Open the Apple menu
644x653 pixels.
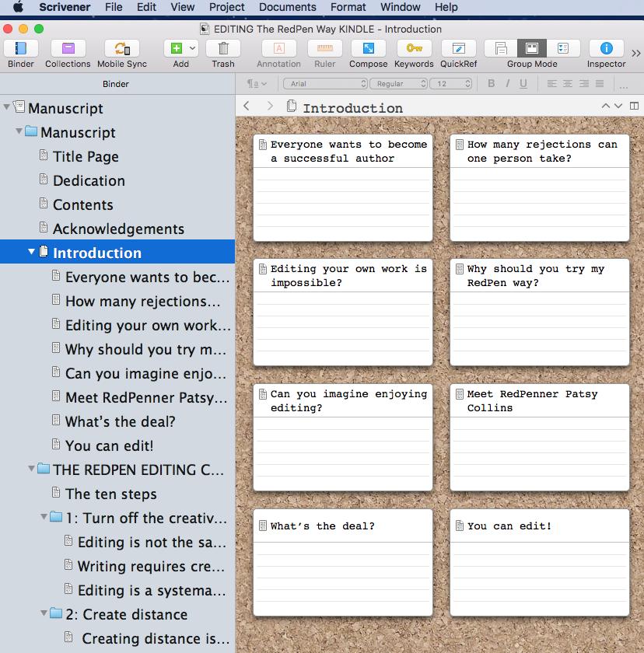(x=18, y=7)
